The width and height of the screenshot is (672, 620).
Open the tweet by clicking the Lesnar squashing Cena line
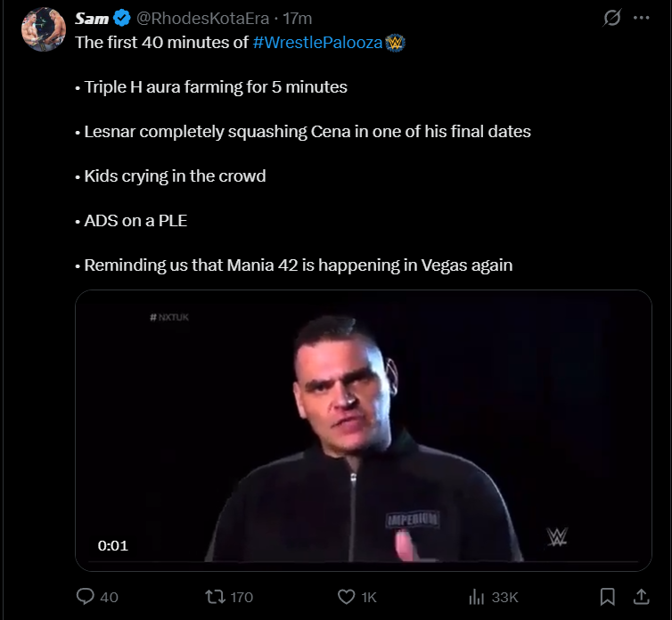point(307,132)
